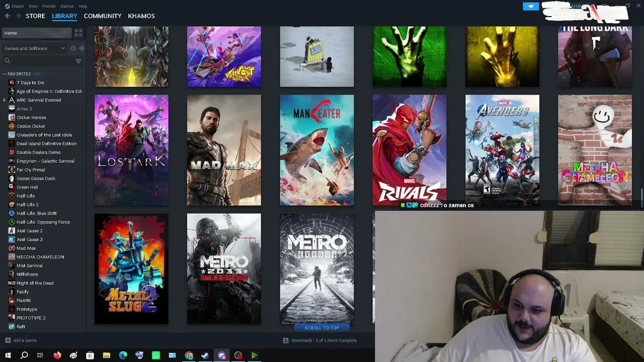Select Far Cry Primal in favorites list
644x362 pixels.
(x=31, y=170)
